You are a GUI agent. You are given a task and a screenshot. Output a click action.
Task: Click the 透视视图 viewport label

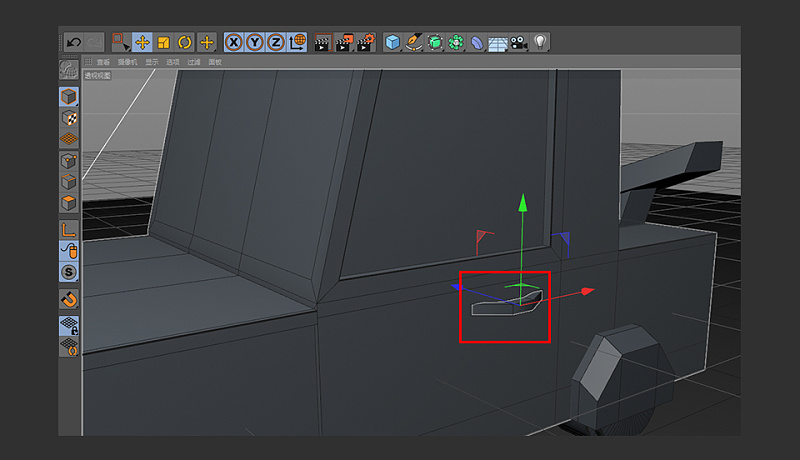coord(97,75)
